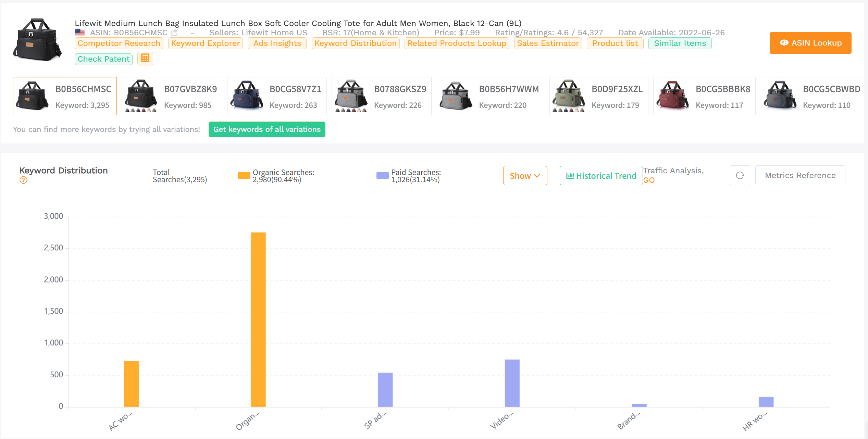Open Competitor Research
The height and width of the screenshot is (439, 868).
click(x=119, y=43)
